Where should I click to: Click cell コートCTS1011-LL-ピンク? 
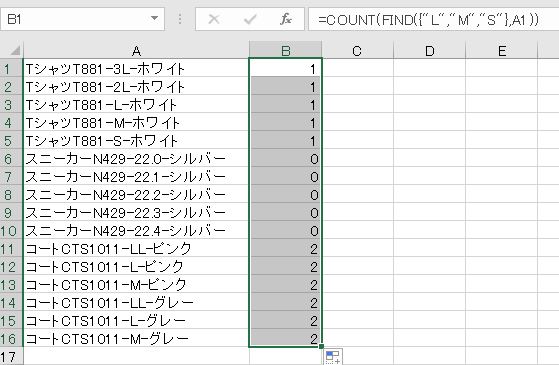[x=136, y=248]
